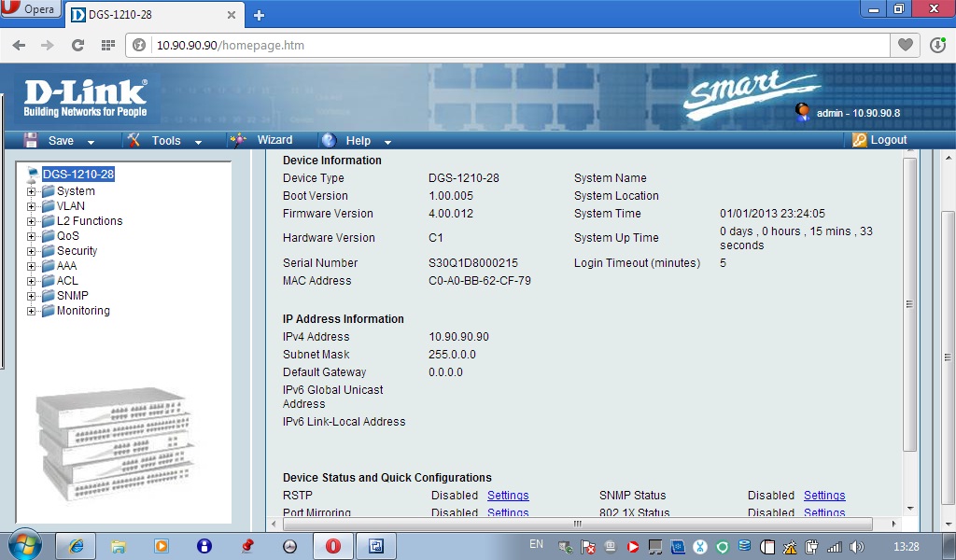Select the L2 Functions tree label
The image size is (956, 560).
click(x=90, y=221)
